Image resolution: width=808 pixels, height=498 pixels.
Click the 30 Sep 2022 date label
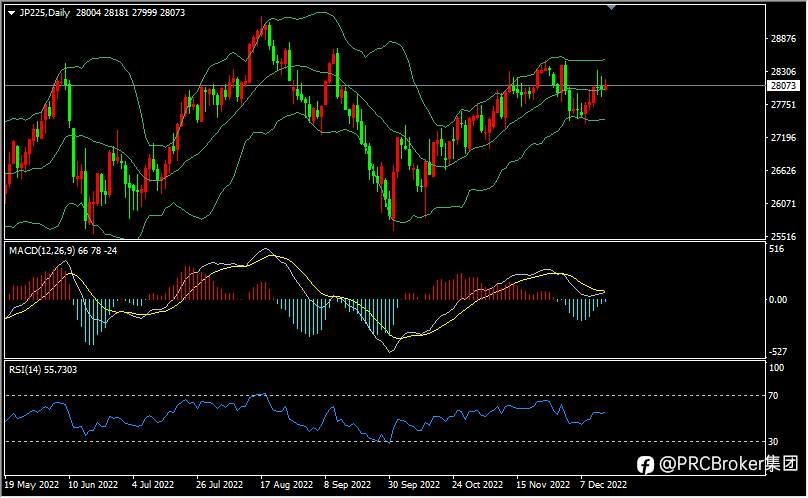414,485
